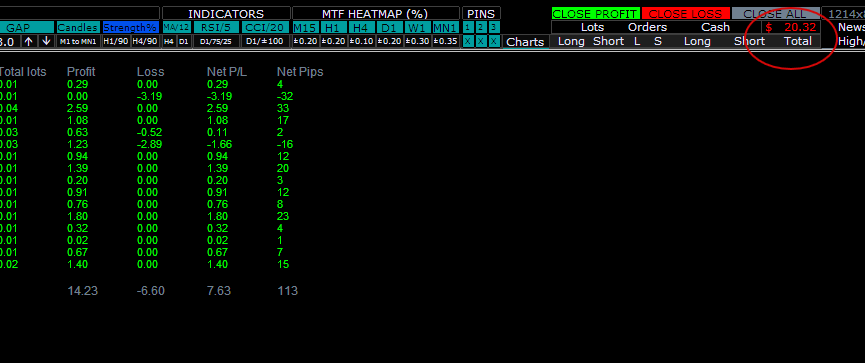Image resolution: width=865 pixels, height=363 pixels.
Task: Toggle the M15 heatmap timeframe
Action: [x=305, y=27]
